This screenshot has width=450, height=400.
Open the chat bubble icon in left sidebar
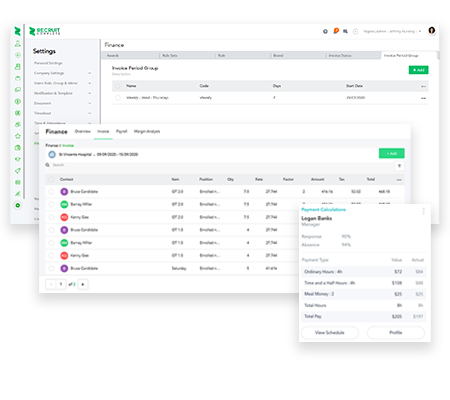[18, 90]
